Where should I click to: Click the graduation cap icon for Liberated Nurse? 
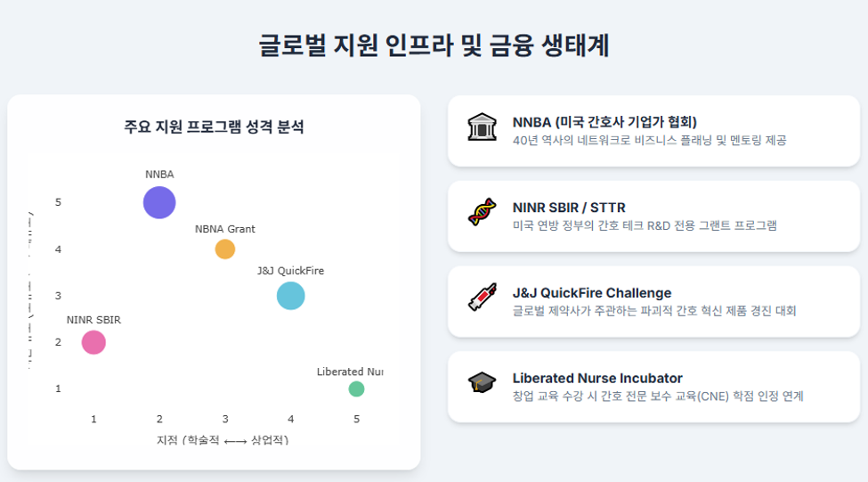pyautogui.click(x=482, y=382)
